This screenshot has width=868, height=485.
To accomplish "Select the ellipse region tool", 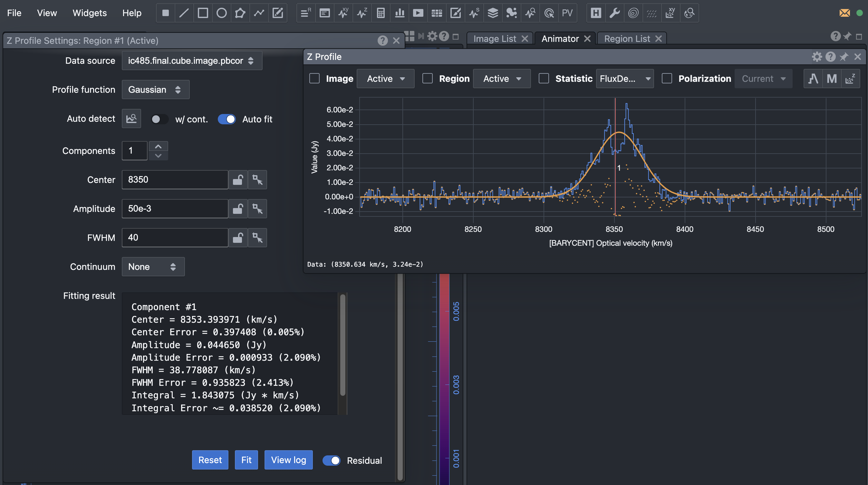I will point(221,13).
